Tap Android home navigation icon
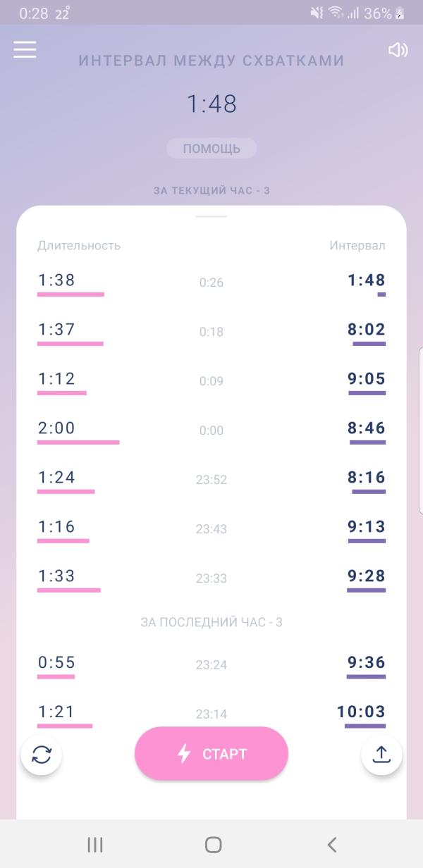This screenshot has width=423, height=868. coord(213,845)
